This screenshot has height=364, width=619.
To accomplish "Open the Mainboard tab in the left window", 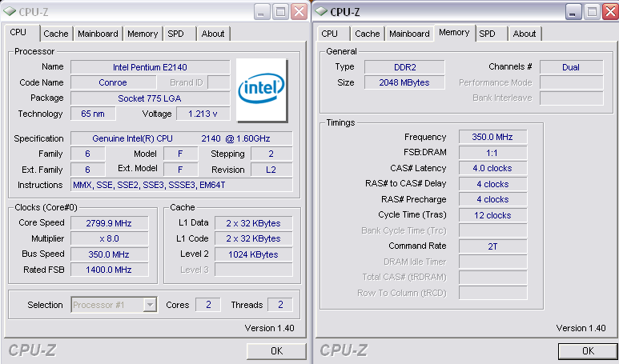I will tap(98, 34).
